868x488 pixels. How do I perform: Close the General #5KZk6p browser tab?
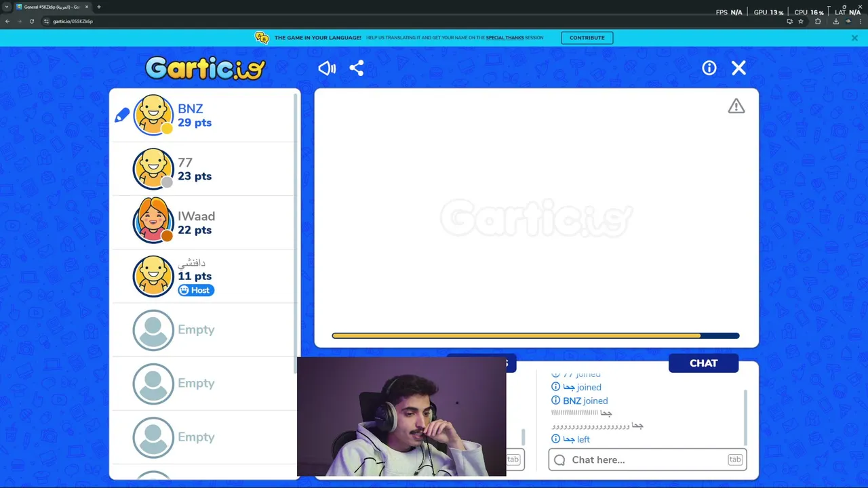[86, 7]
